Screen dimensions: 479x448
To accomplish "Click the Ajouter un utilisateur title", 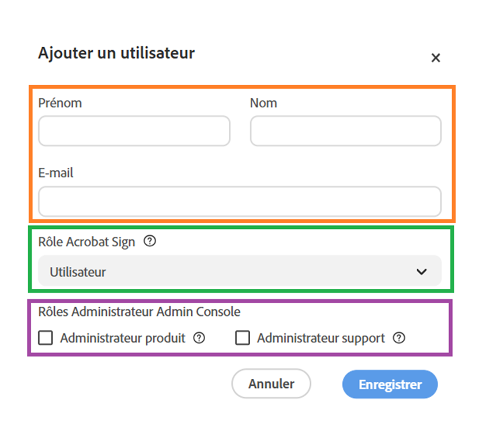I will coord(116,54).
